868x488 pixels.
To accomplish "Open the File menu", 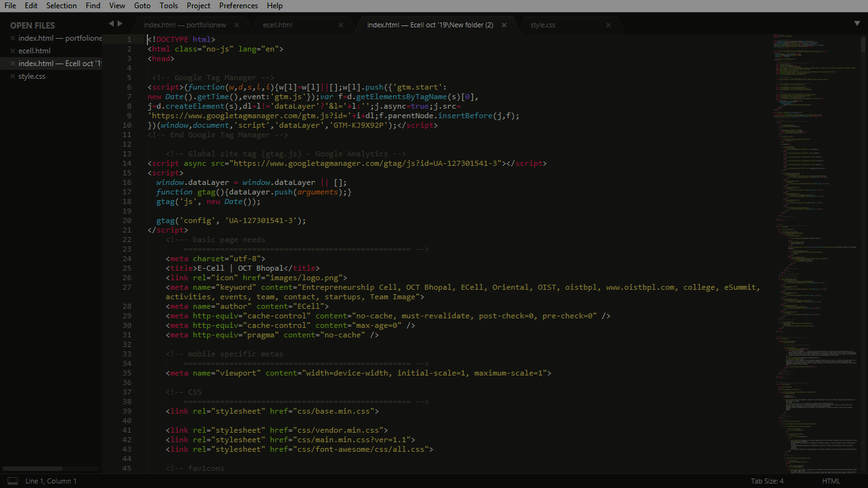I will point(10,6).
